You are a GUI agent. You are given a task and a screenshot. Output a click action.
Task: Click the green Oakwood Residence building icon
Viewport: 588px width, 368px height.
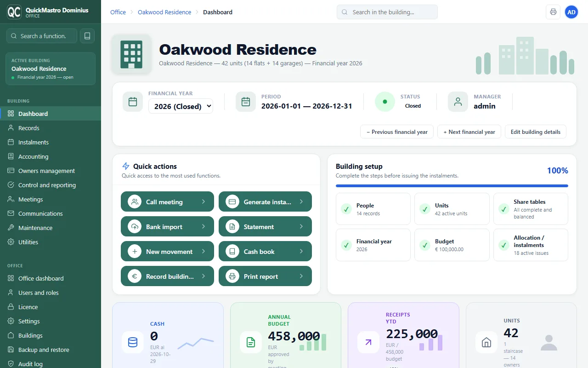[x=131, y=54]
